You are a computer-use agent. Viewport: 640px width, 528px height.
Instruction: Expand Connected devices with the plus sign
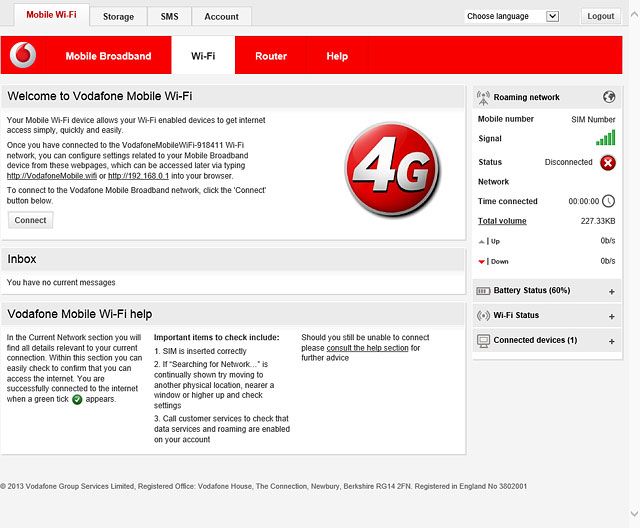pyautogui.click(x=611, y=342)
